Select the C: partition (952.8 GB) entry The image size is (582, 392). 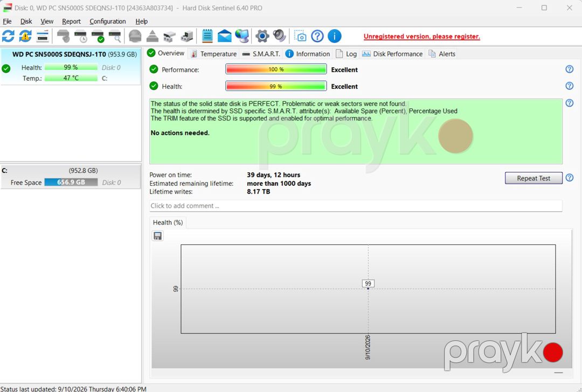71,177
